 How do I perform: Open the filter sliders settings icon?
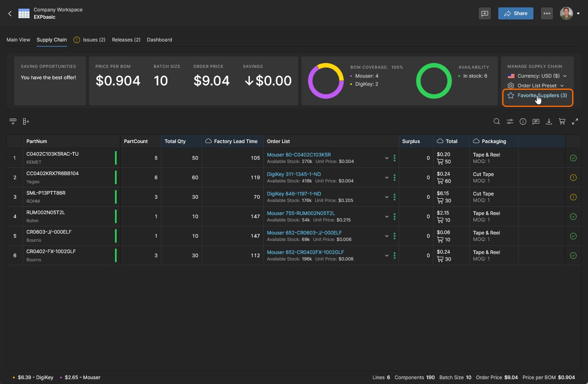point(510,121)
